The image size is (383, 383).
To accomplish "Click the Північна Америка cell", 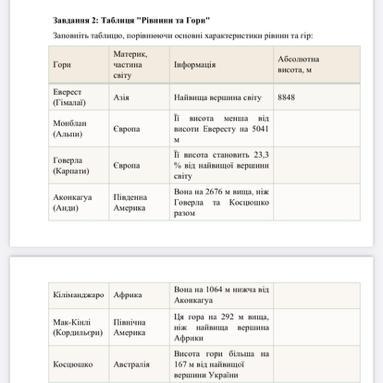I will click(139, 327).
